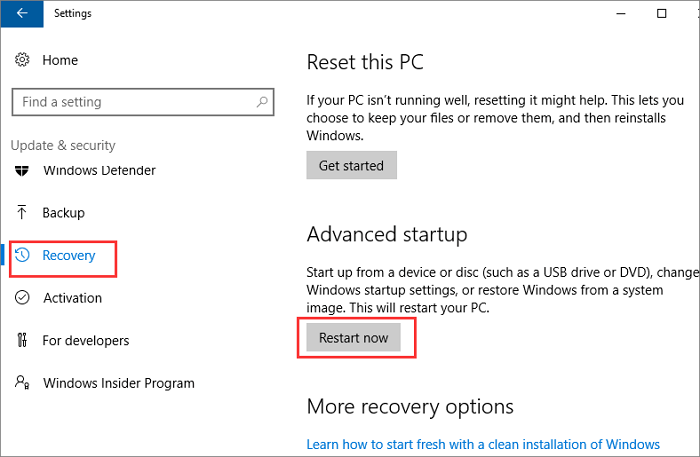The image size is (700, 457).
Task: Click the Recovery clock icon
Action: click(x=23, y=256)
